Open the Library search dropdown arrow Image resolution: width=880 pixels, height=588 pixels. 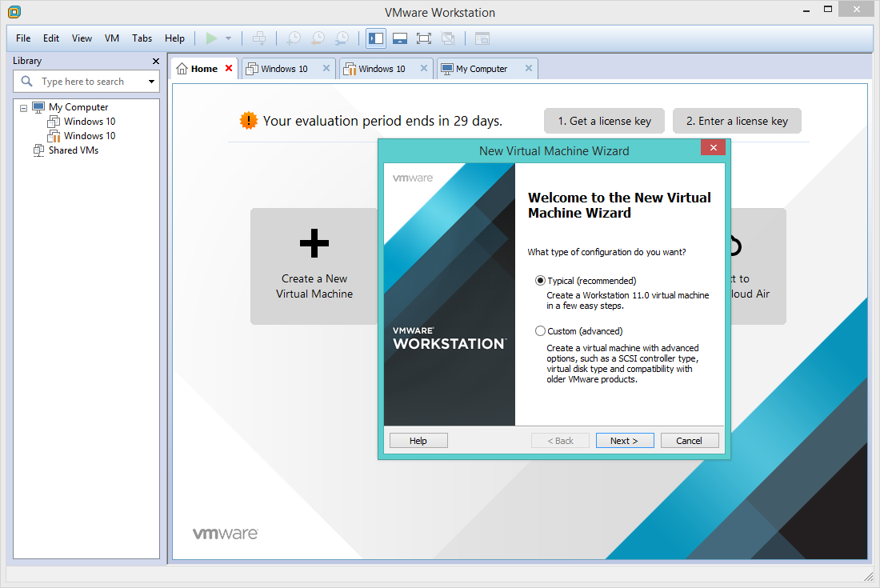pos(151,82)
